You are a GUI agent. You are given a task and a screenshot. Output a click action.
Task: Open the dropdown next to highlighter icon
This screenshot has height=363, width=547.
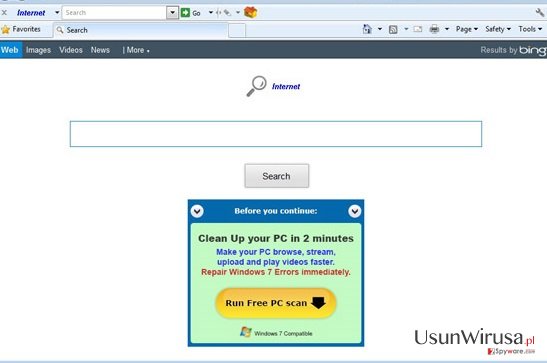click(238, 13)
